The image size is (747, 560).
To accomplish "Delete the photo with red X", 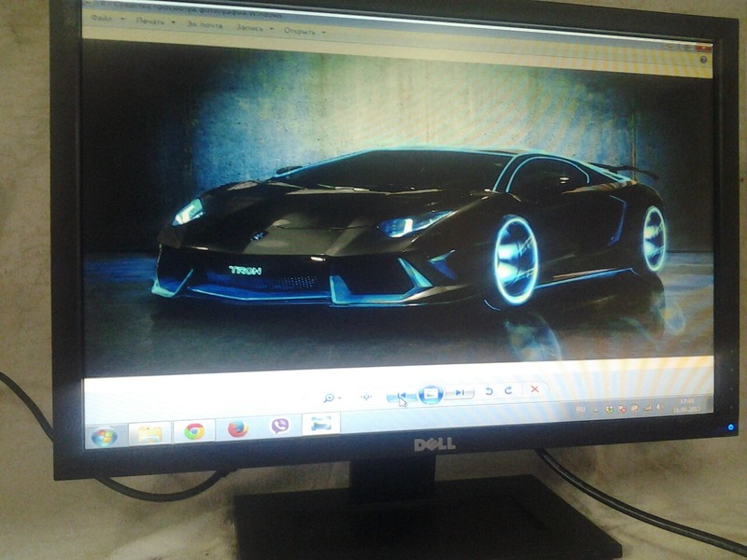I will [x=534, y=389].
